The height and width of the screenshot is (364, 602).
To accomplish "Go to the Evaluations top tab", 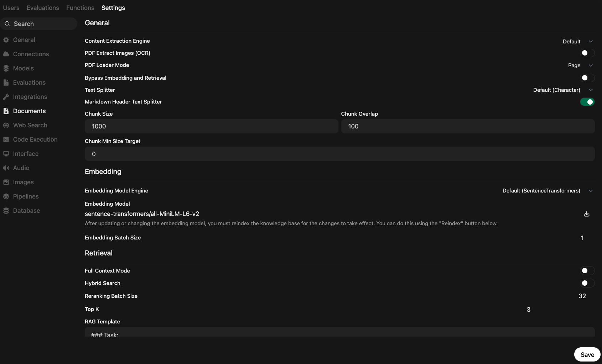I will pyautogui.click(x=43, y=8).
